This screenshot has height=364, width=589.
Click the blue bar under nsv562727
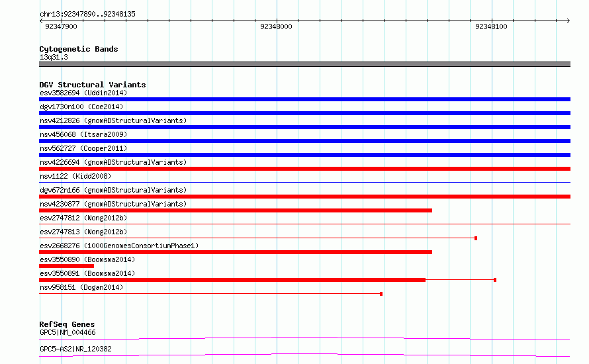304,155
